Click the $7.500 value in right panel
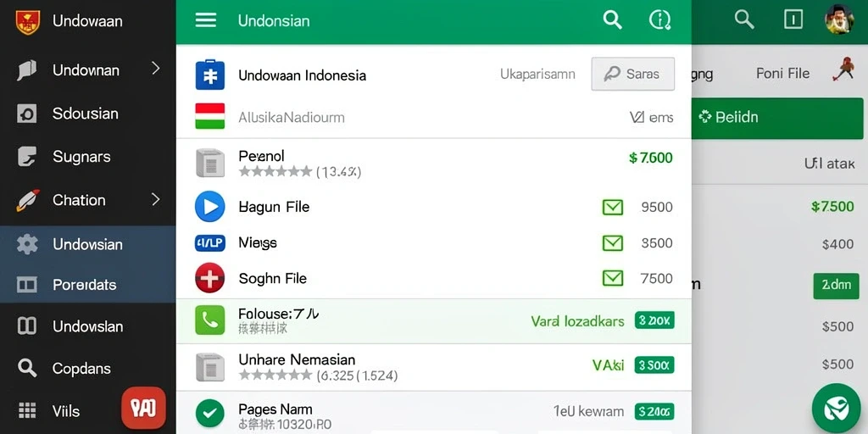Screen dimensions: 868x434 click(832, 207)
